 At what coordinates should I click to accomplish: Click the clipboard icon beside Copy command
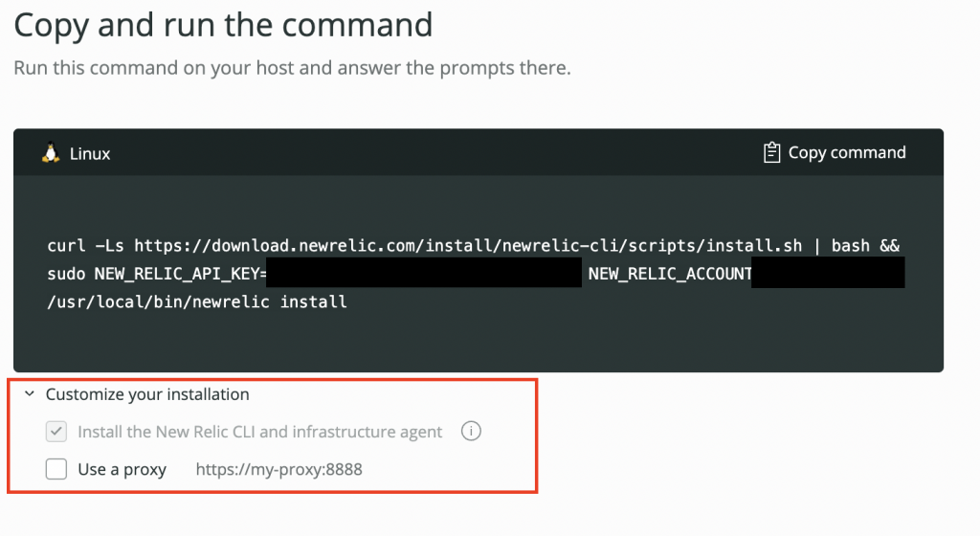[772, 152]
